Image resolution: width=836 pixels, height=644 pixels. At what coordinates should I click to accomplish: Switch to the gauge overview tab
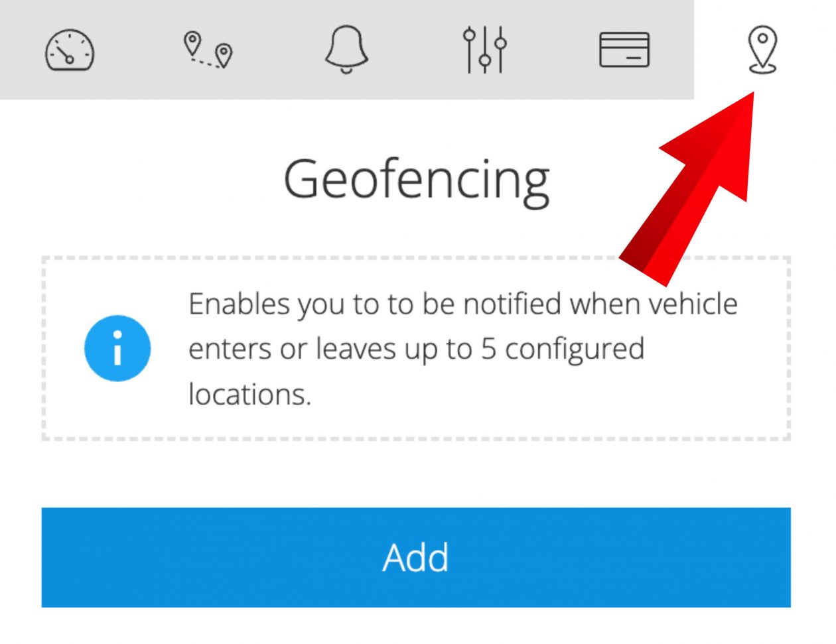[x=70, y=50]
